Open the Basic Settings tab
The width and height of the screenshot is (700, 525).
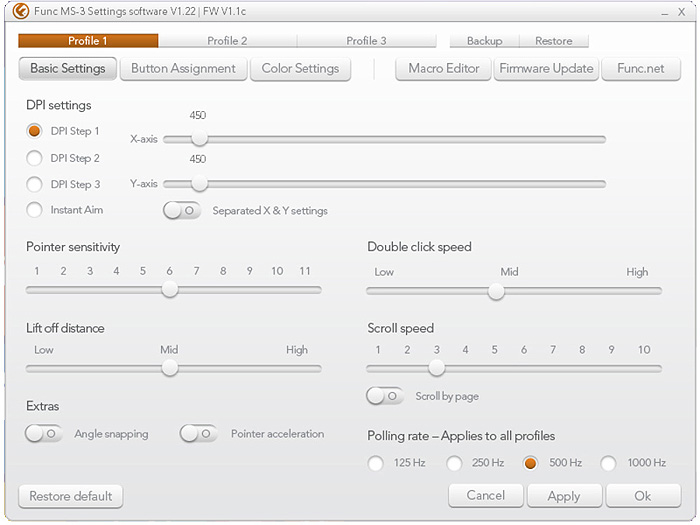click(68, 68)
